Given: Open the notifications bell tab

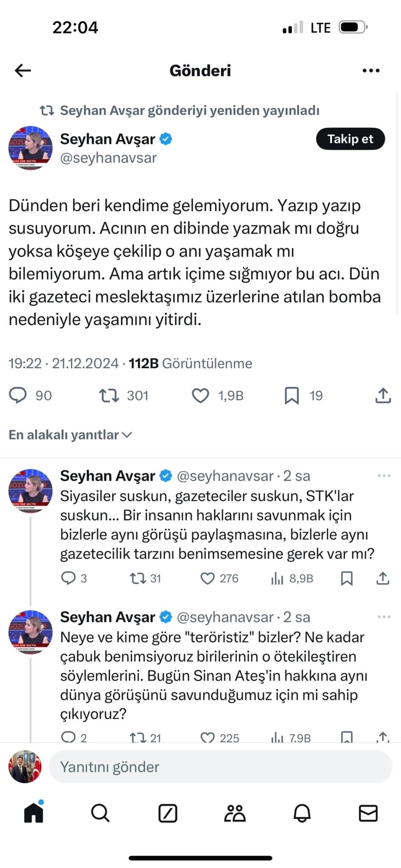Looking at the screenshot, I should [302, 813].
